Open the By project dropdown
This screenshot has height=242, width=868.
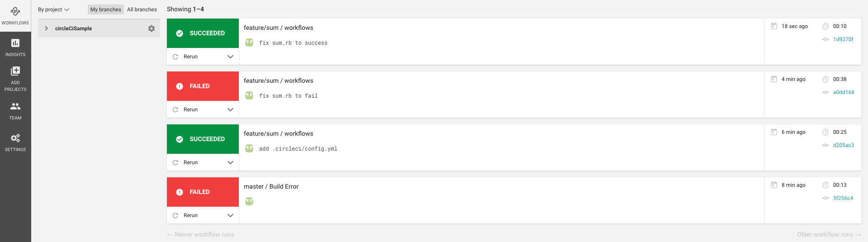tap(53, 9)
